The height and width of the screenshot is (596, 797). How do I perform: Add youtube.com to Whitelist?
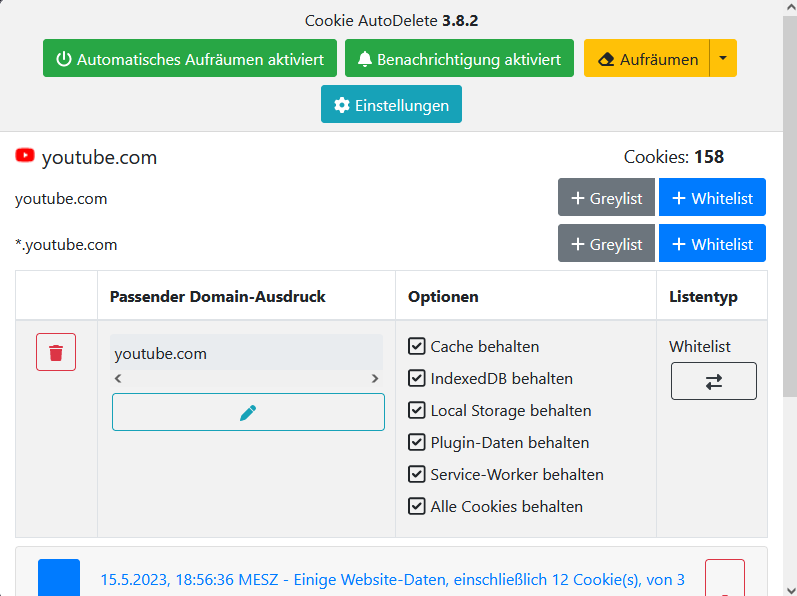(x=712, y=198)
